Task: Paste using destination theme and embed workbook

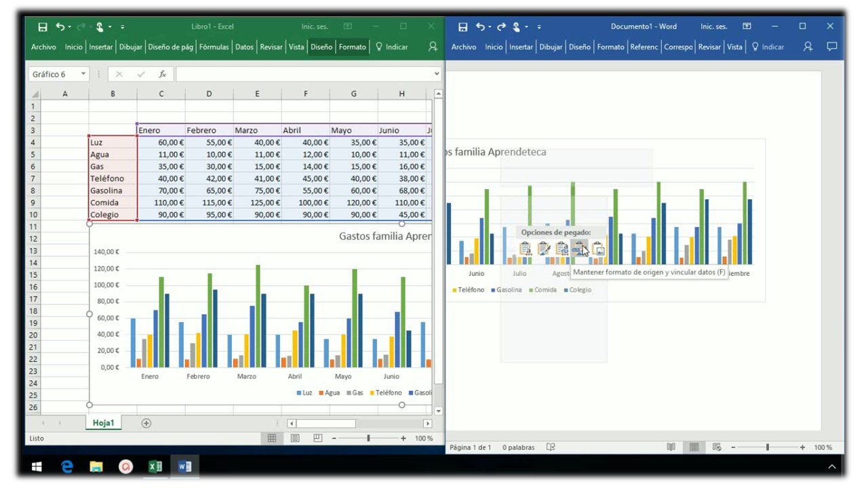Action: pyautogui.click(x=526, y=249)
